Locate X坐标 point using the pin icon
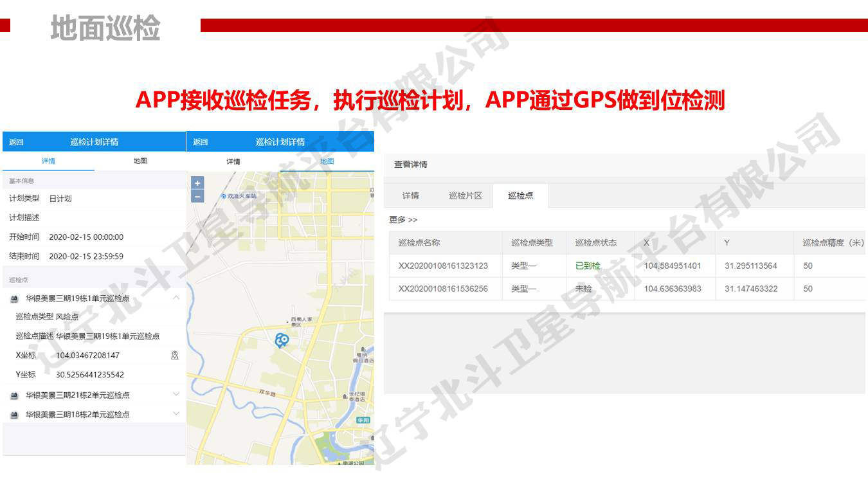This screenshot has width=868, height=488. (x=174, y=355)
